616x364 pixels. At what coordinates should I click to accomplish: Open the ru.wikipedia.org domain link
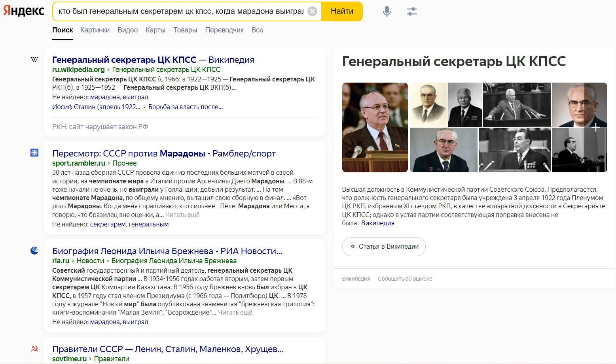[x=78, y=70]
